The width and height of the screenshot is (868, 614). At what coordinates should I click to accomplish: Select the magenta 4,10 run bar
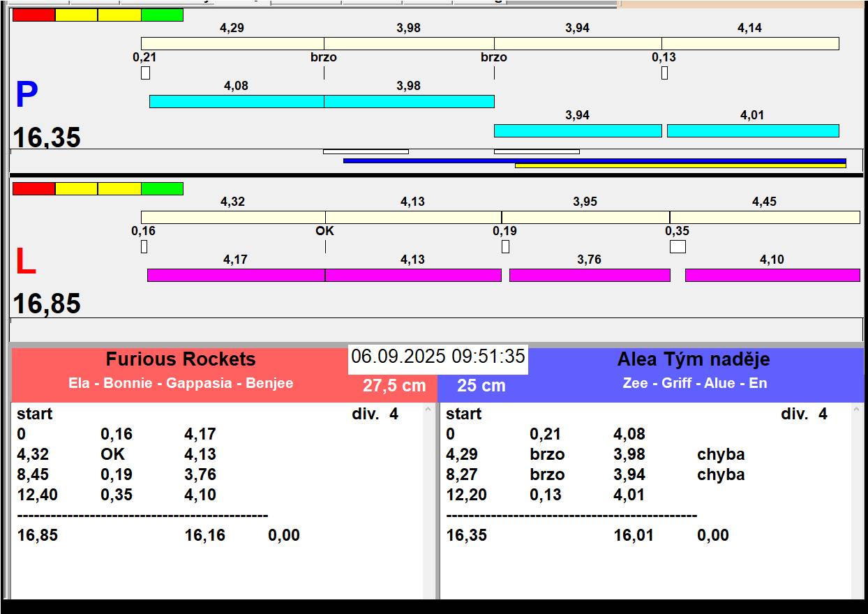pyautogui.click(x=772, y=276)
